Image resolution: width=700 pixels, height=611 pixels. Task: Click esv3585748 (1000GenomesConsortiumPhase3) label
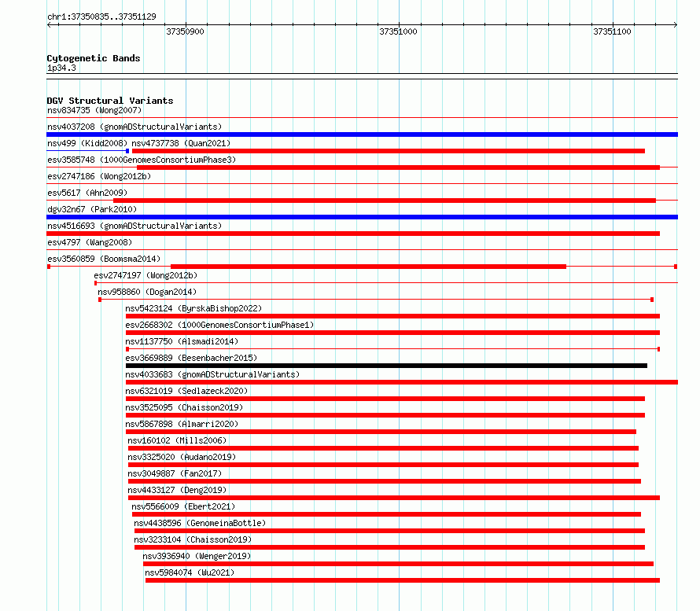click(142, 160)
